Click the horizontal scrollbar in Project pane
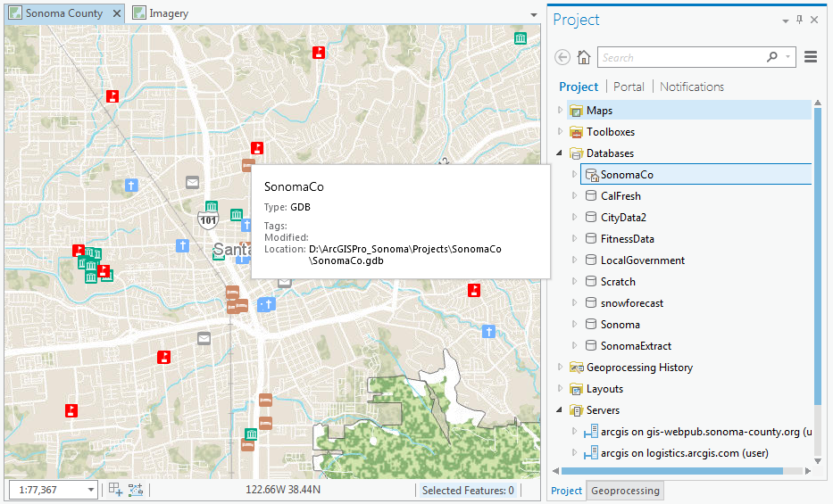The image size is (833, 504). click(672, 471)
